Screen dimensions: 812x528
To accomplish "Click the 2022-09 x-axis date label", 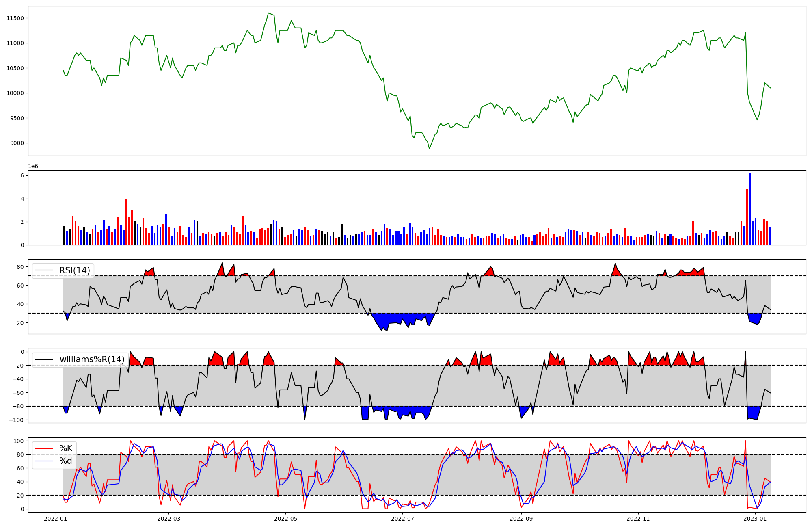I will point(521,519).
